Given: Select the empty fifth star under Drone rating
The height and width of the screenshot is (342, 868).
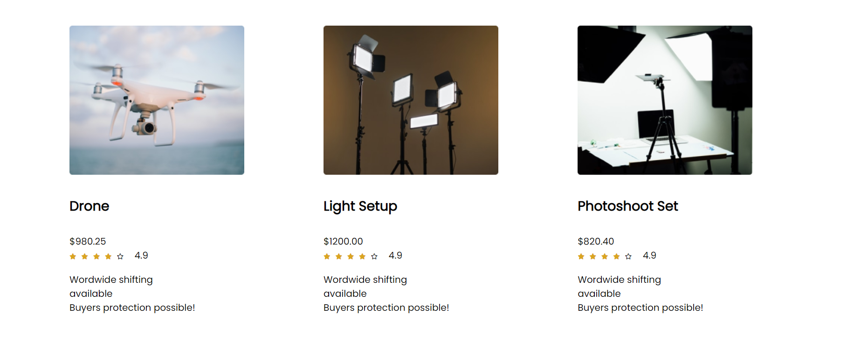Looking at the screenshot, I should click(120, 255).
